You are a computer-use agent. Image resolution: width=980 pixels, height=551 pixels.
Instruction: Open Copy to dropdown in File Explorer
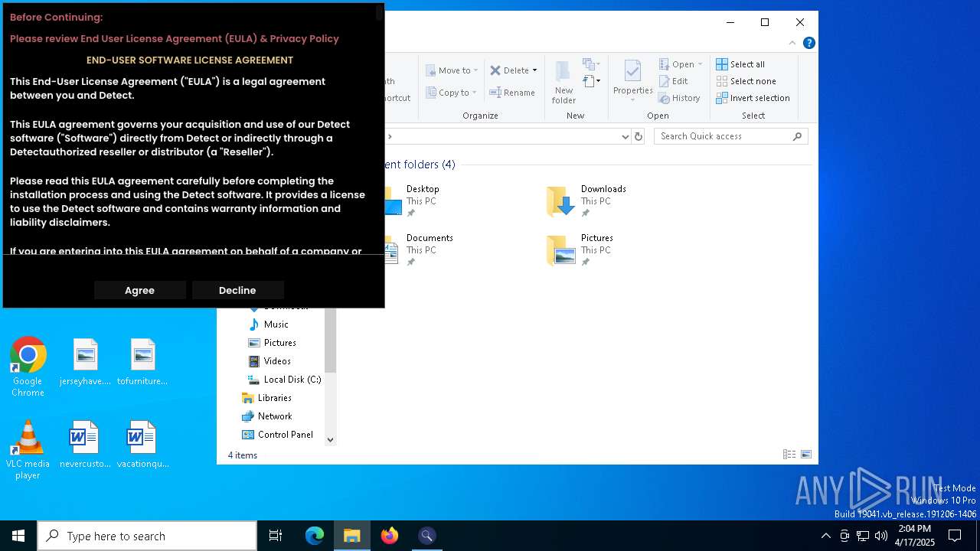click(x=452, y=93)
